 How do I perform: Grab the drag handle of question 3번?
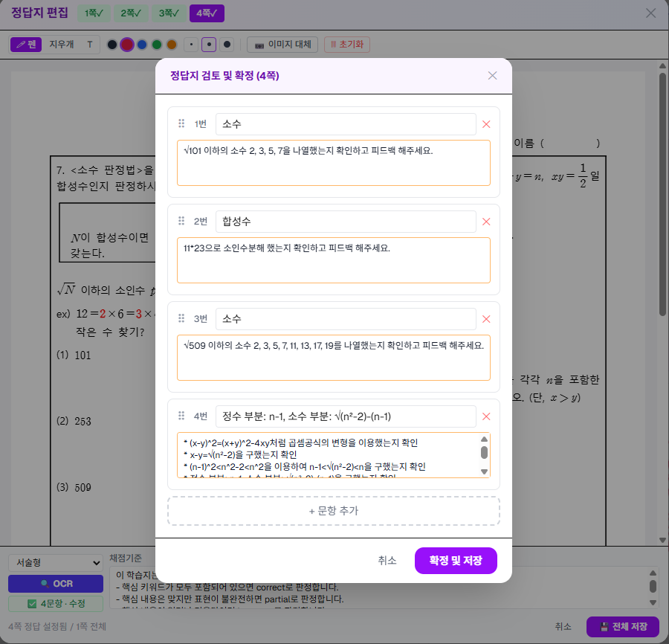pyautogui.click(x=181, y=318)
